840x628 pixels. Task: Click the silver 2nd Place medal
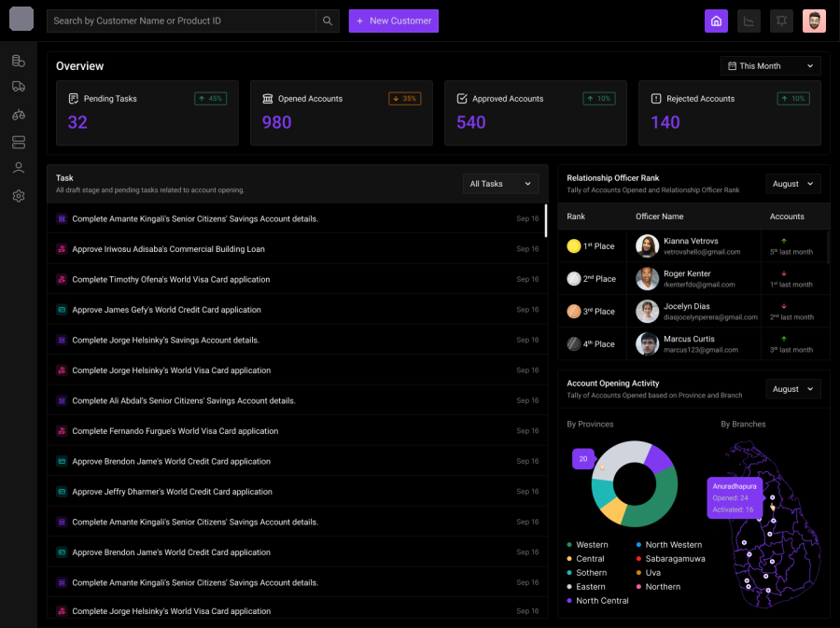point(574,278)
